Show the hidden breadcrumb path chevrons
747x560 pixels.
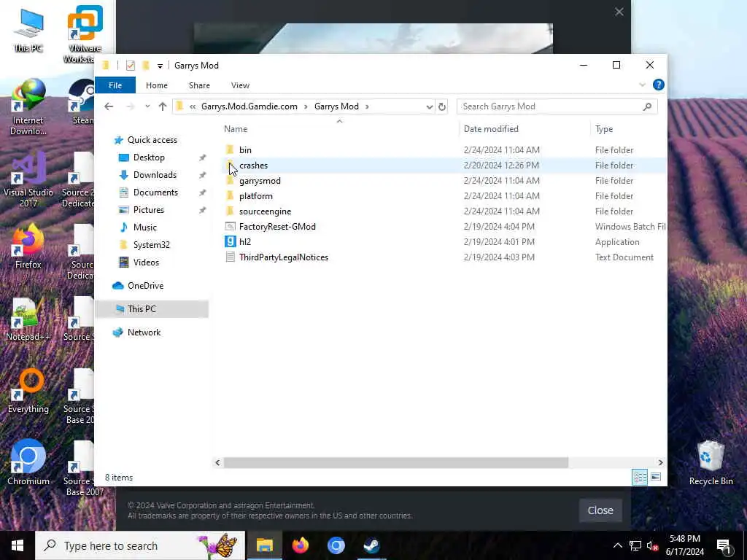tap(193, 106)
